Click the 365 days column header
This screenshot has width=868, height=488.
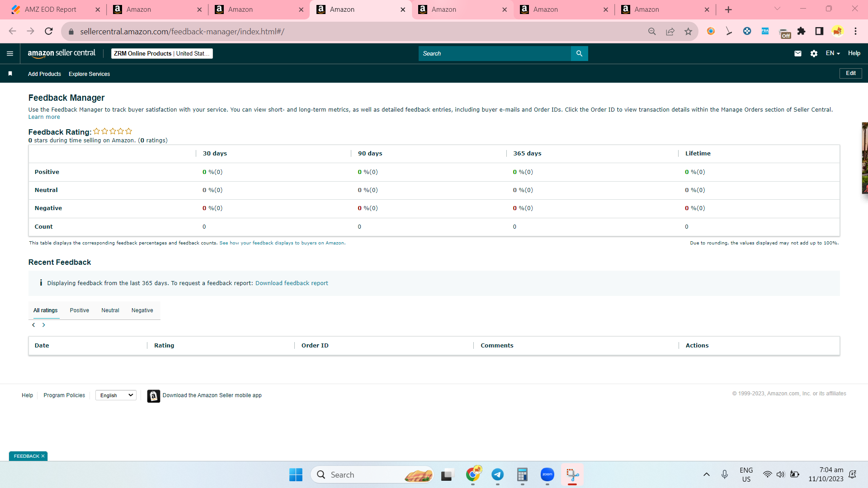click(527, 154)
